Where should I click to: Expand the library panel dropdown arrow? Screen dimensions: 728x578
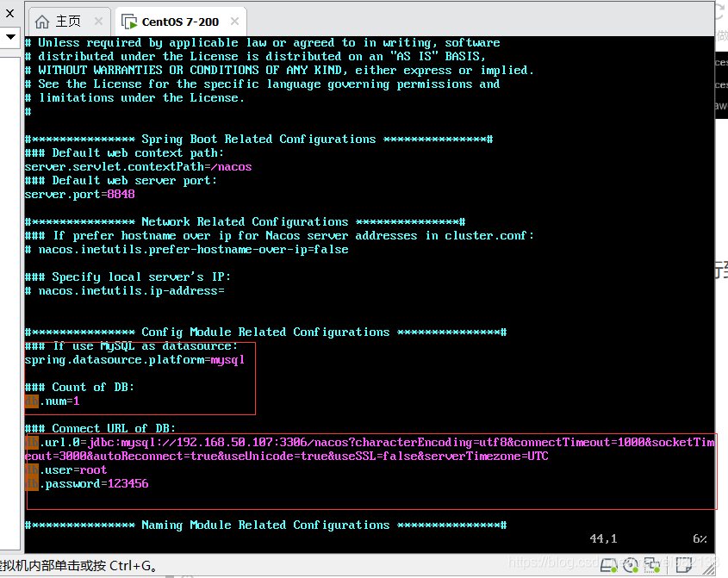click(10, 36)
